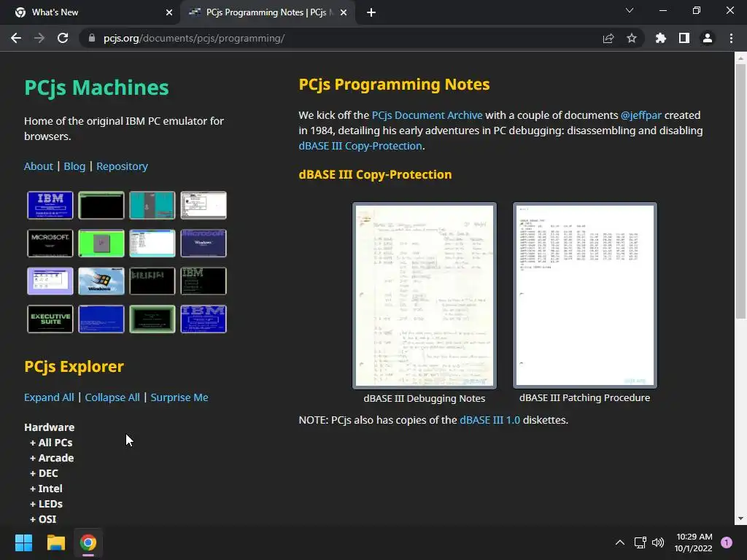This screenshot has height=560, width=747.
Task: Open the tab search dropdown chevron
Action: tap(630, 10)
